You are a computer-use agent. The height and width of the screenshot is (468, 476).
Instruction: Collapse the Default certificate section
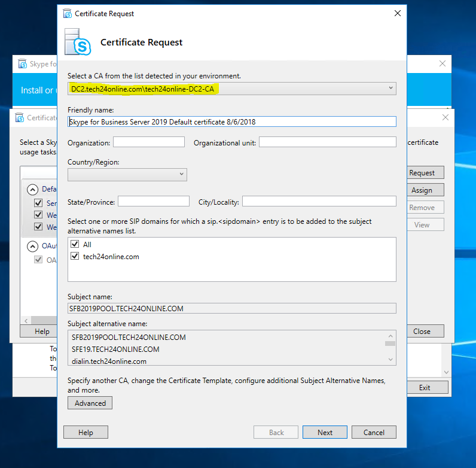[31, 189]
